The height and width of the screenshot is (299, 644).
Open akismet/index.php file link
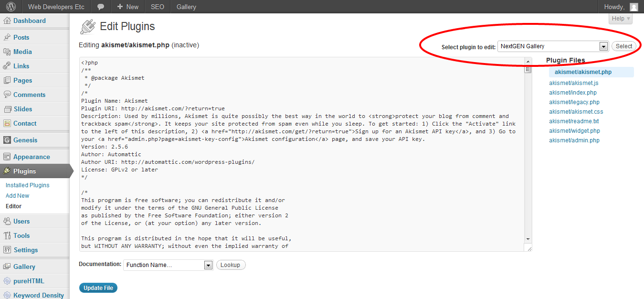click(573, 93)
